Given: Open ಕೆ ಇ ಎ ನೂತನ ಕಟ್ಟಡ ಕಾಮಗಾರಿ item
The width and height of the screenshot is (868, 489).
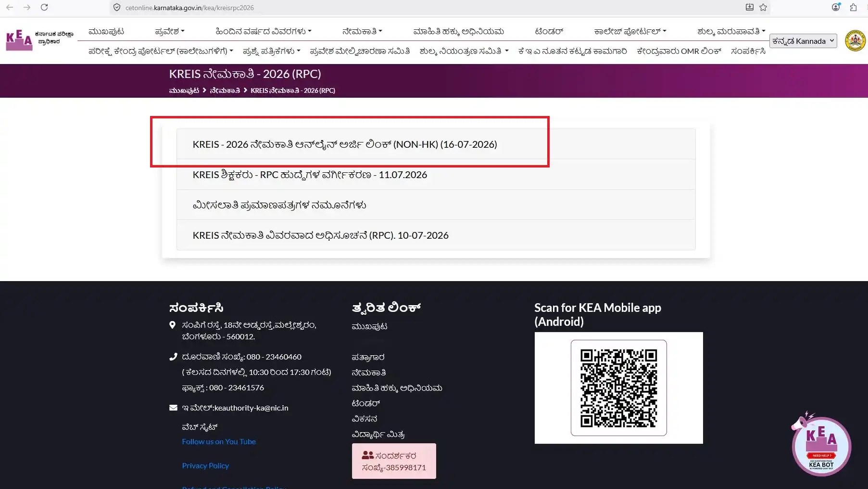Looking at the screenshot, I should [x=573, y=51].
